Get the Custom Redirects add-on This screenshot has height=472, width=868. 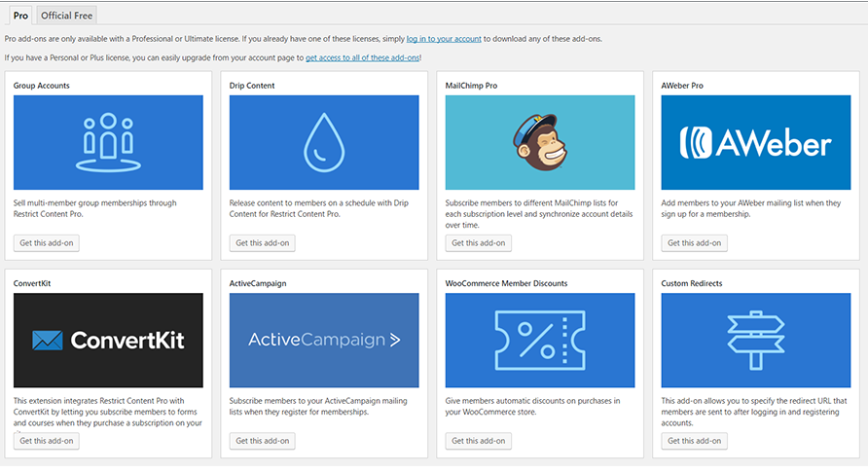[694, 441]
